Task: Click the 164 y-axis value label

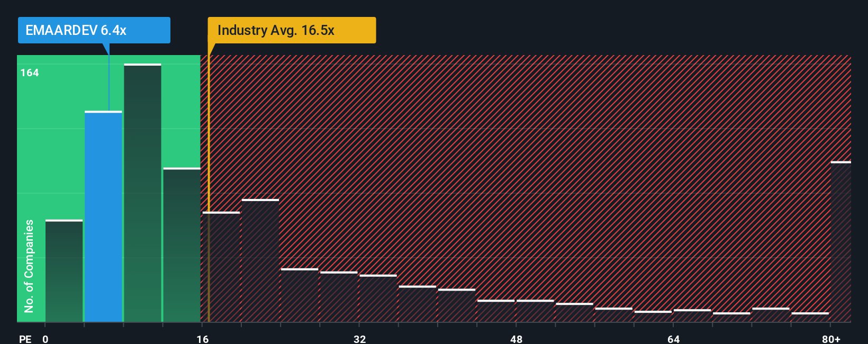Action: 30,73
